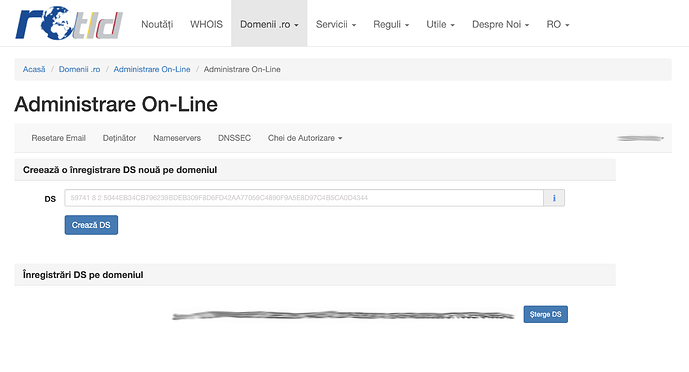
Task: Select the DNSSEC tab
Action: tap(234, 138)
